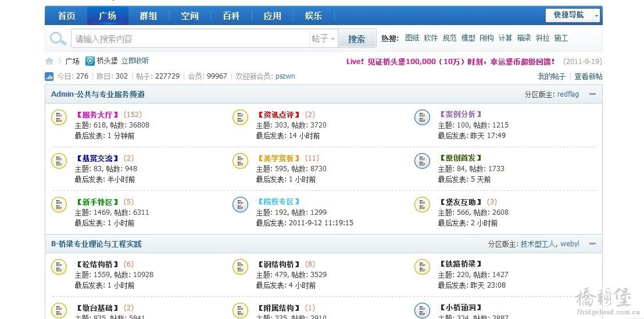Switch to the 空间 tab

pos(189,16)
